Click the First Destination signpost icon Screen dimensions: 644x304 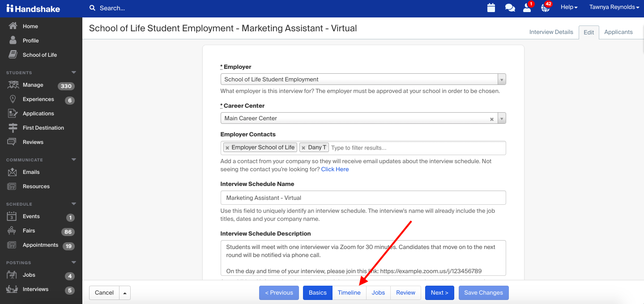point(13,128)
